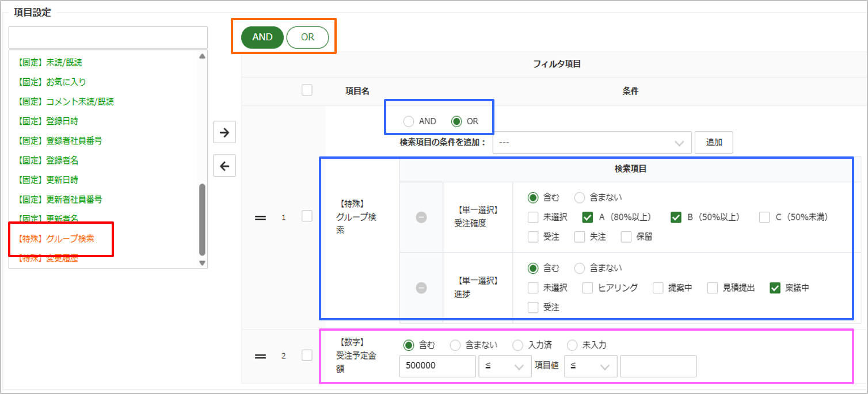Screen dimensions: 868x394
Task: Select 含む radio for 受注確度
Action: coord(533,197)
